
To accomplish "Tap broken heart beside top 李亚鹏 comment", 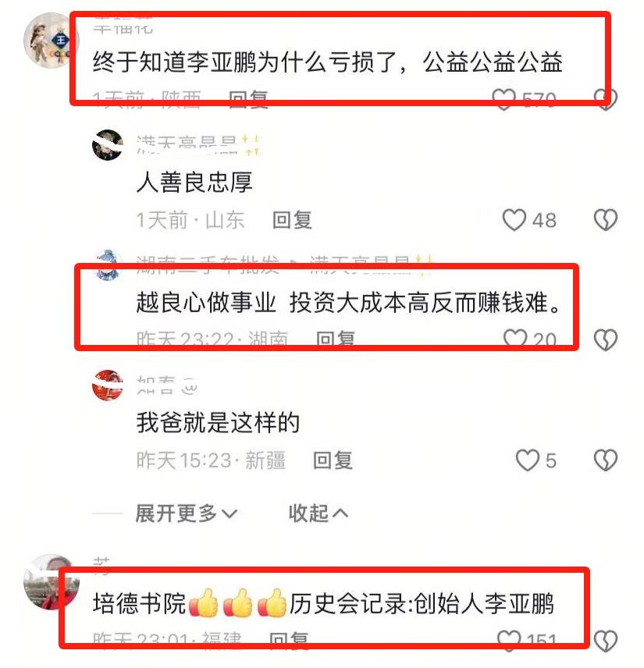I will coord(606,99).
